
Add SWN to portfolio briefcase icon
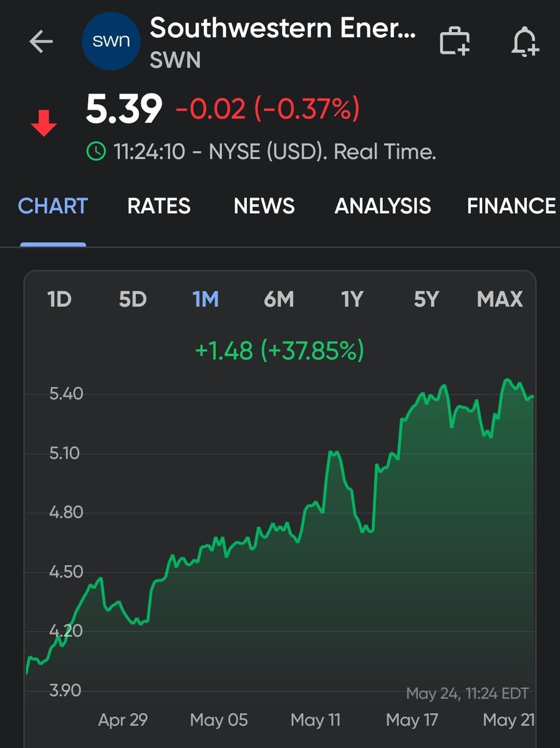tap(455, 42)
